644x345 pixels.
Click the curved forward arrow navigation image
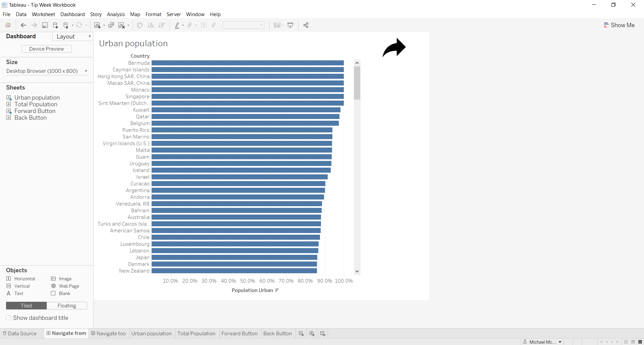(394, 48)
